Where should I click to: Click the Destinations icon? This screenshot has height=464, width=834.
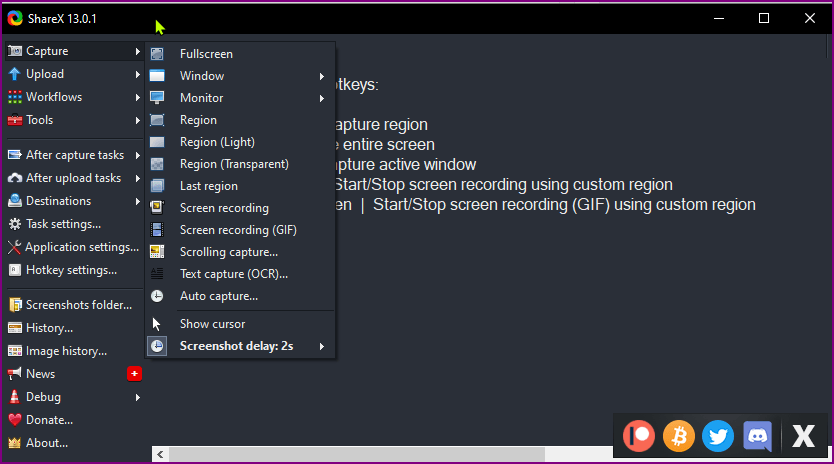(14, 201)
